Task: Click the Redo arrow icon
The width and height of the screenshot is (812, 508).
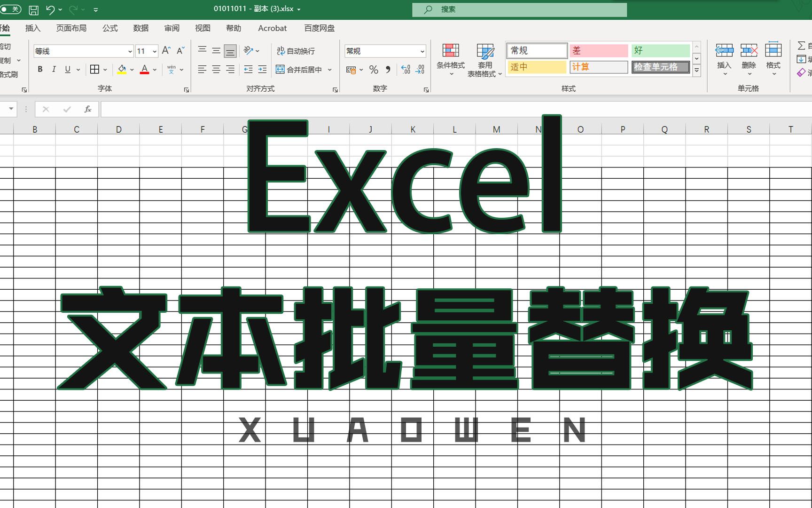Action: point(73,9)
